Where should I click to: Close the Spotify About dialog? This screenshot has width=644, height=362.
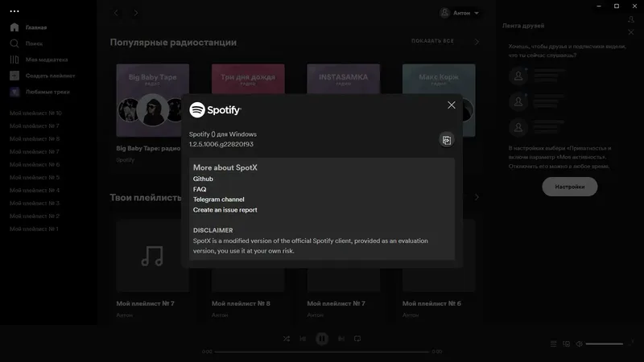tap(452, 105)
